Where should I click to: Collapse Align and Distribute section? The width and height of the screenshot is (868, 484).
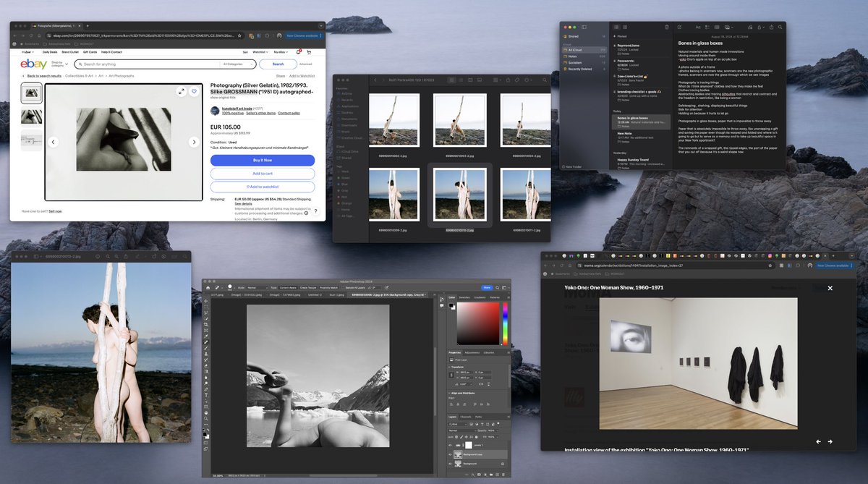(449, 393)
